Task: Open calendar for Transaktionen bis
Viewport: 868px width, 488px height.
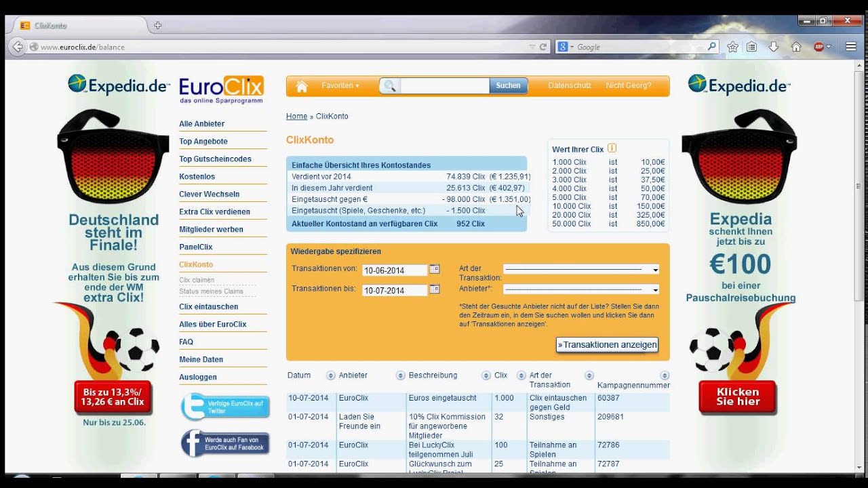Action: pos(435,289)
